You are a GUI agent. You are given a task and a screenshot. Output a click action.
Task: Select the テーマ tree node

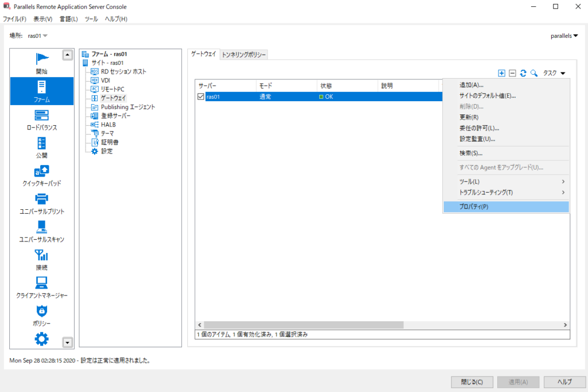107,133
